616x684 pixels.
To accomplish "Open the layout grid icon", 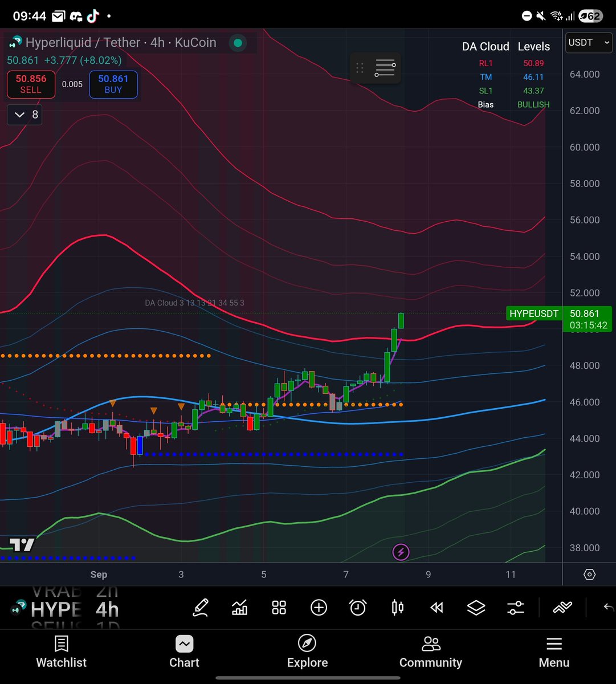I will (279, 608).
